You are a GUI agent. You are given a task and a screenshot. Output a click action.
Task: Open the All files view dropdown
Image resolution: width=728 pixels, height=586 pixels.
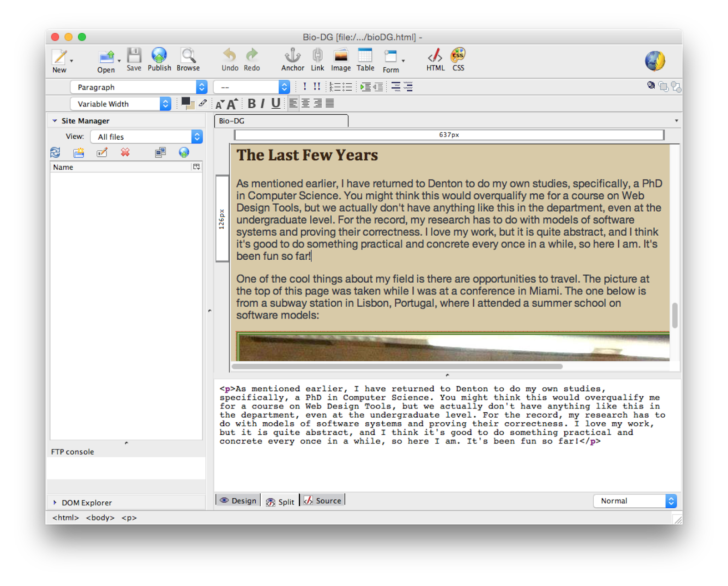(x=147, y=136)
